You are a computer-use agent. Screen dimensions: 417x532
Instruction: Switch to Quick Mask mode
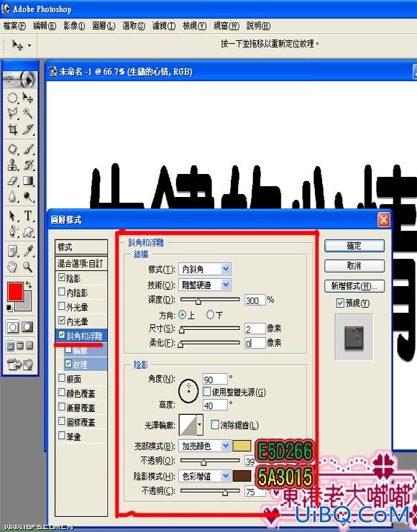(x=28, y=327)
